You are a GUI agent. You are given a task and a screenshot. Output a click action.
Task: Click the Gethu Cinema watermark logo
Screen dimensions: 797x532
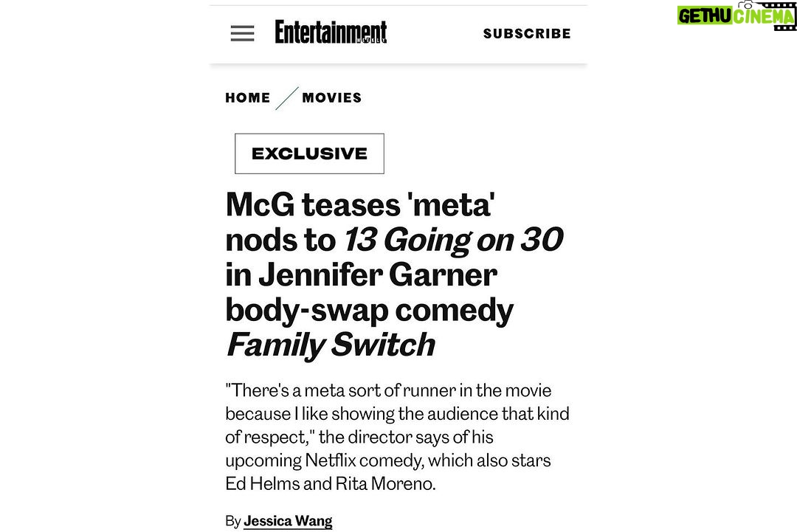point(736,15)
